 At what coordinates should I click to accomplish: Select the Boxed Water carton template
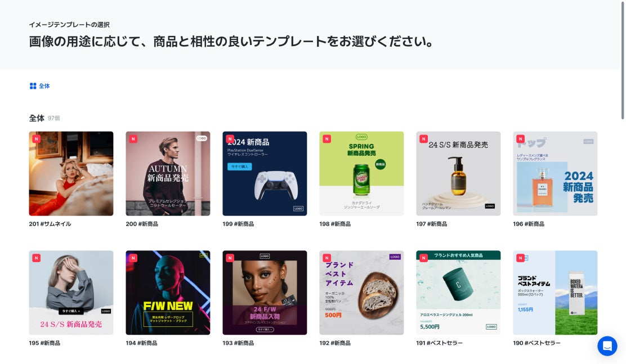tap(555, 293)
